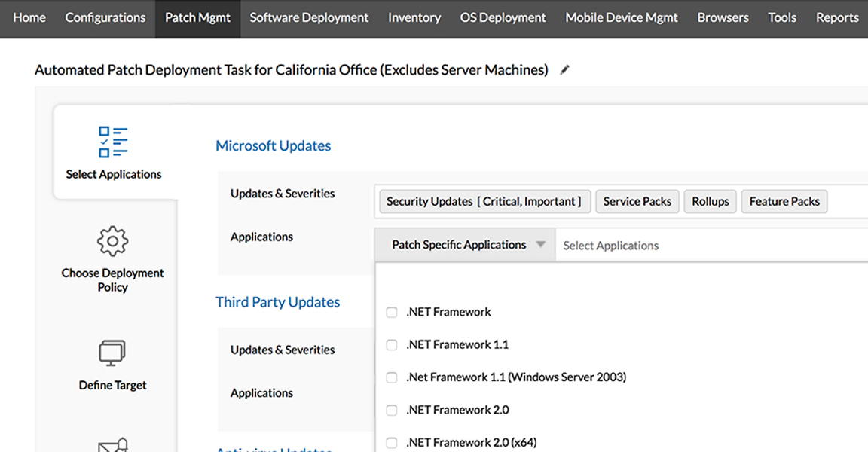Select the Rollups update tag
This screenshot has height=452, width=868.
(x=711, y=201)
